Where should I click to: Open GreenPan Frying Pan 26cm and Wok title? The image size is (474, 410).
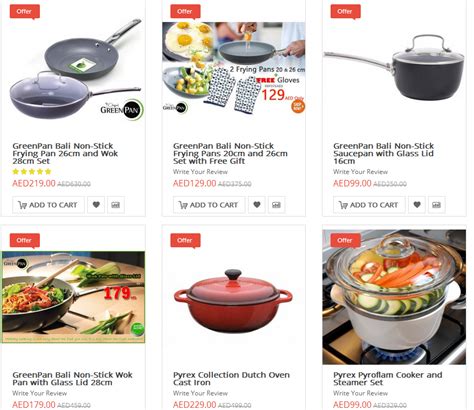pos(65,154)
